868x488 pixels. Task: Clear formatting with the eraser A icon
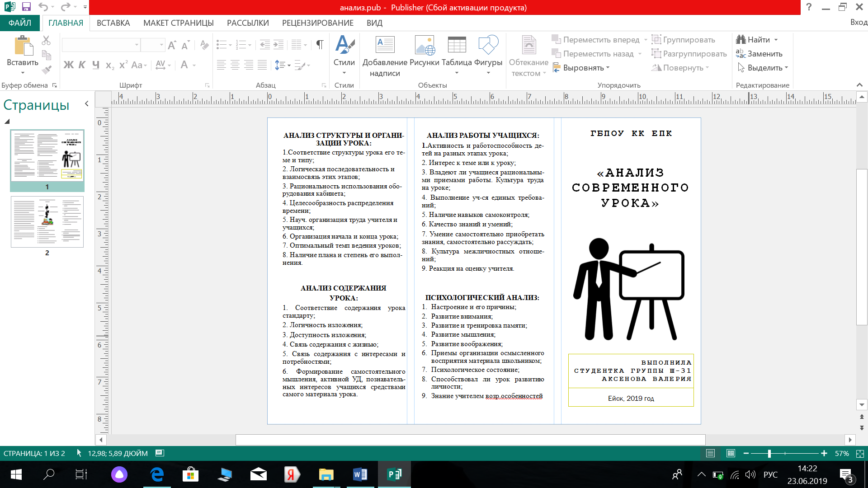204,45
